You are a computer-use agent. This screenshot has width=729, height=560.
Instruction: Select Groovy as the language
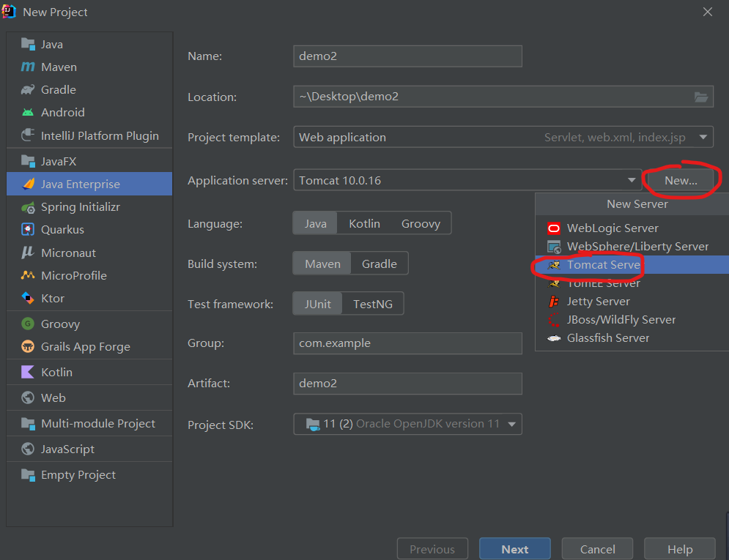point(421,223)
